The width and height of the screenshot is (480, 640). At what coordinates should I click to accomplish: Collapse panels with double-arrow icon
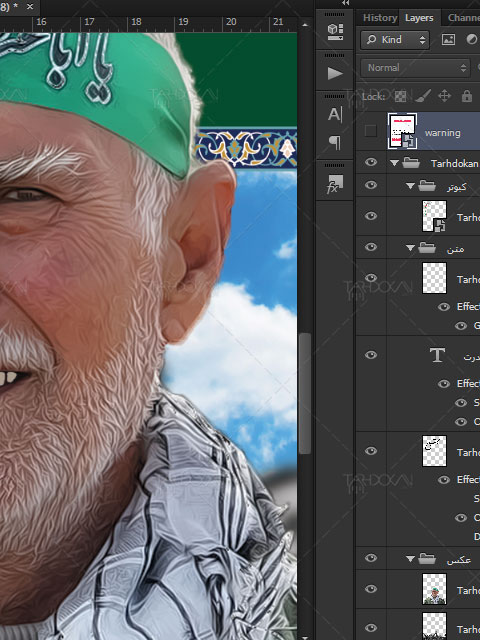345,3
